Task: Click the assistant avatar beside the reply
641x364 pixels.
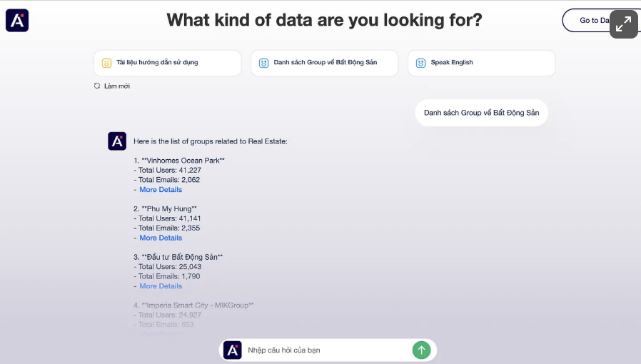Action: (x=117, y=141)
